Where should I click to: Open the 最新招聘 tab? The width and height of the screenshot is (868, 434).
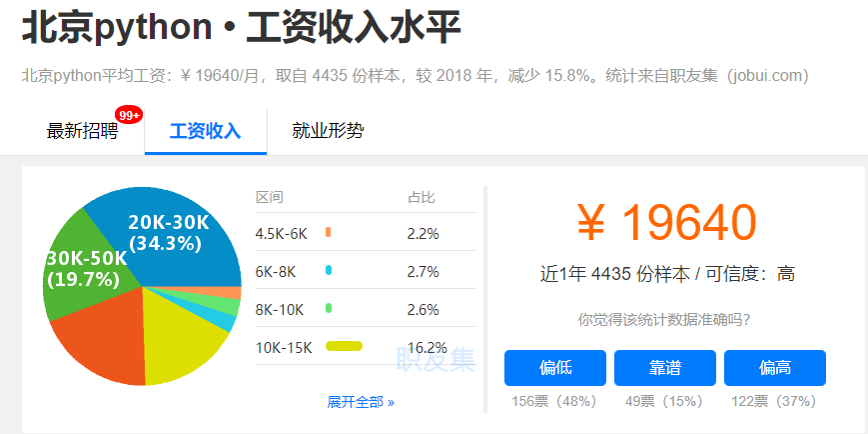[82, 131]
